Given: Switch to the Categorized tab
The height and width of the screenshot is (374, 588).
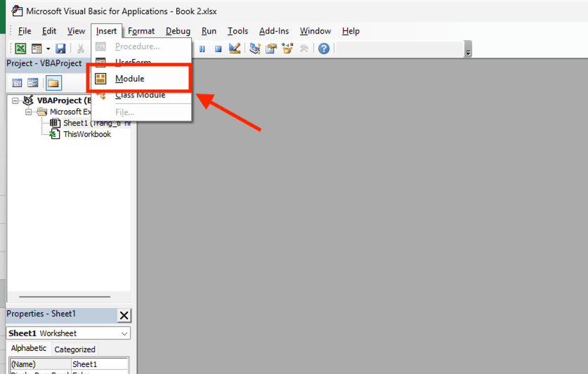Looking at the screenshot, I should [74, 349].
